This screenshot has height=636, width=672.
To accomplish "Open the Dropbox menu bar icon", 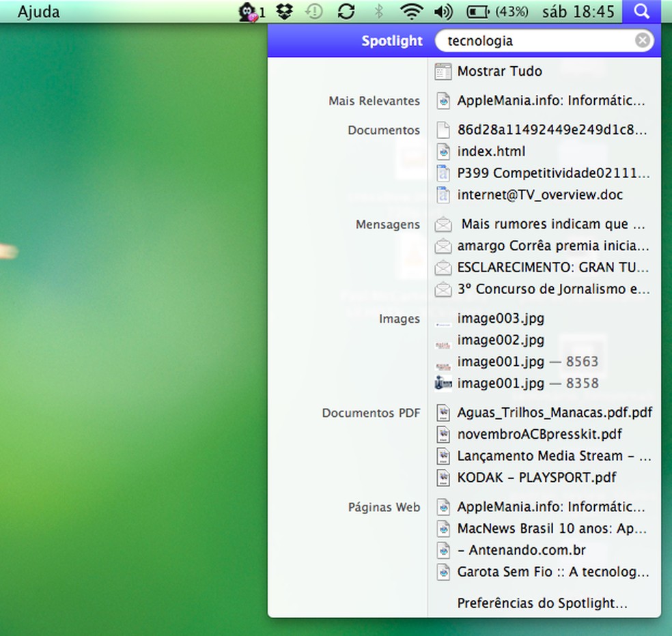I will pyautogui.click(x=285, y=12).
